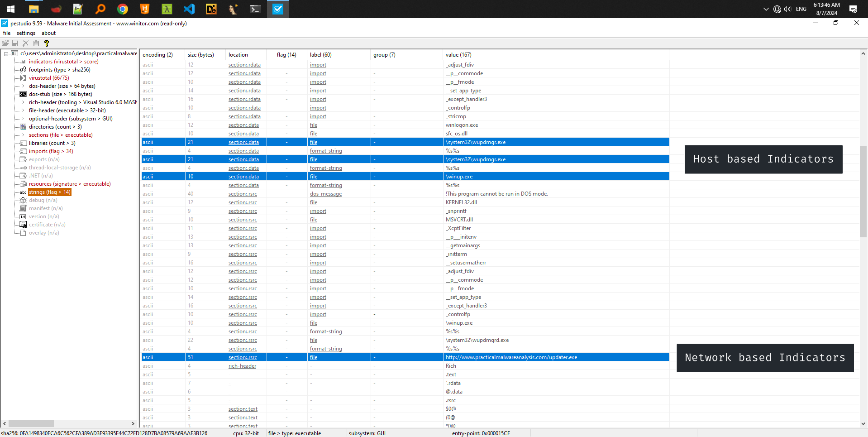
Task: Select the virustotal (66/75) tree node
Action: click(49, 78)
